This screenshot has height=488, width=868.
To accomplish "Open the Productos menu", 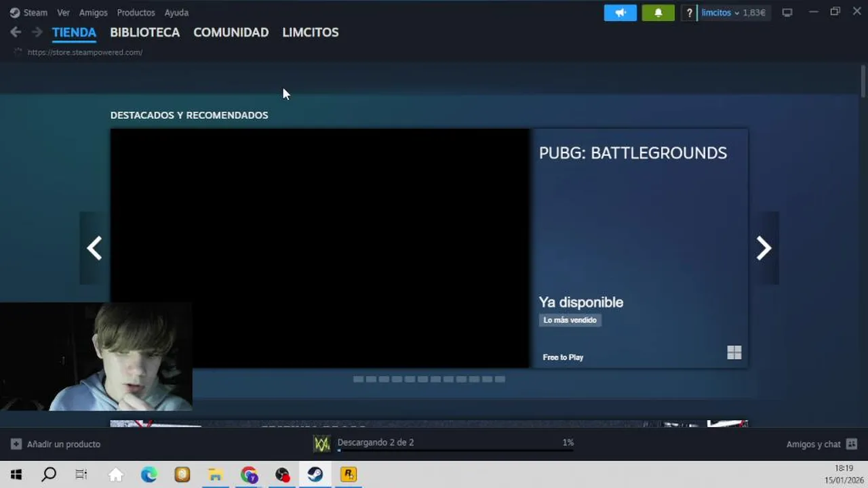I will (136, 13).
